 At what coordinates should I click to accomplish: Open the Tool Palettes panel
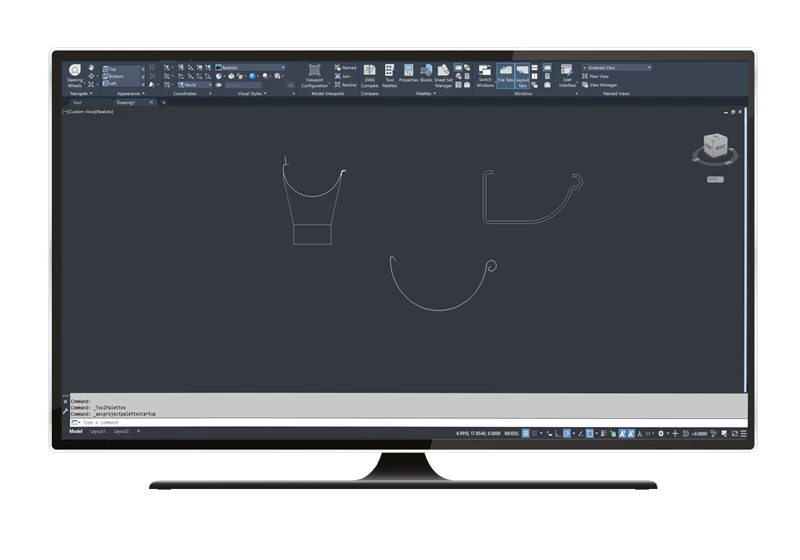point(390,73)
